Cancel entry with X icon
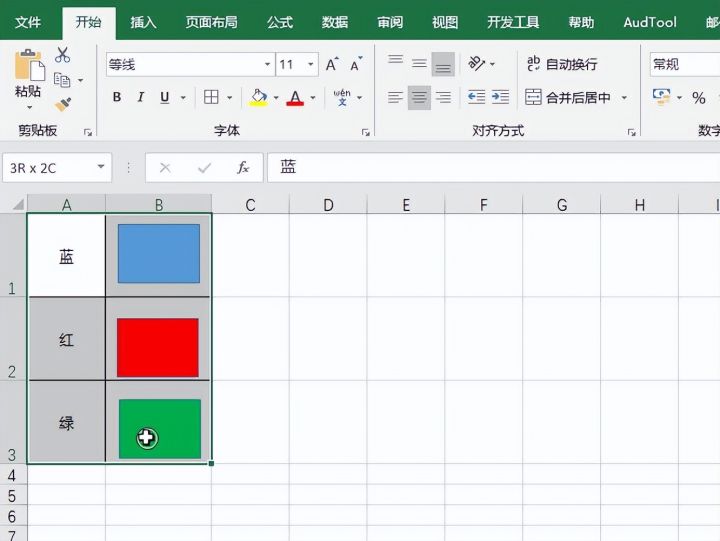 tap(165, 168)
